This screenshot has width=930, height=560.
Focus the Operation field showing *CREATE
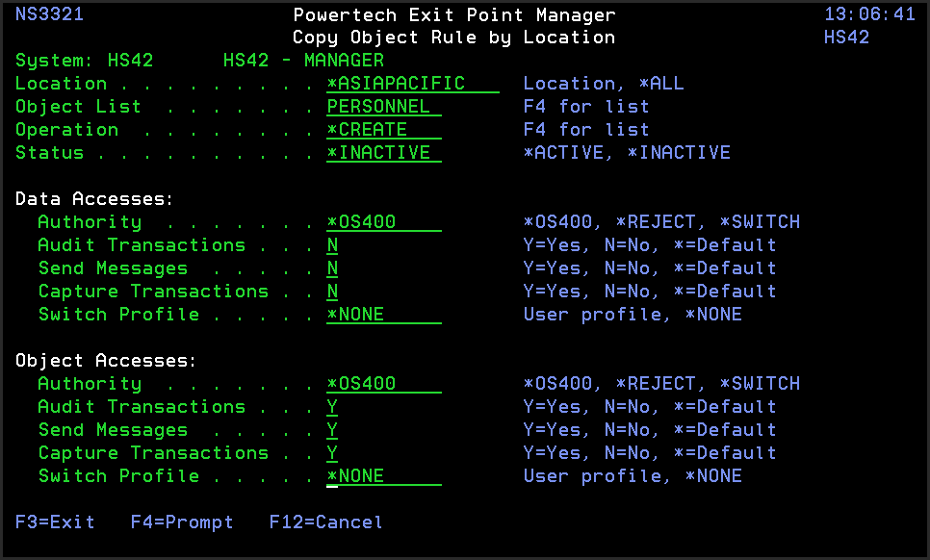[384, 130]
